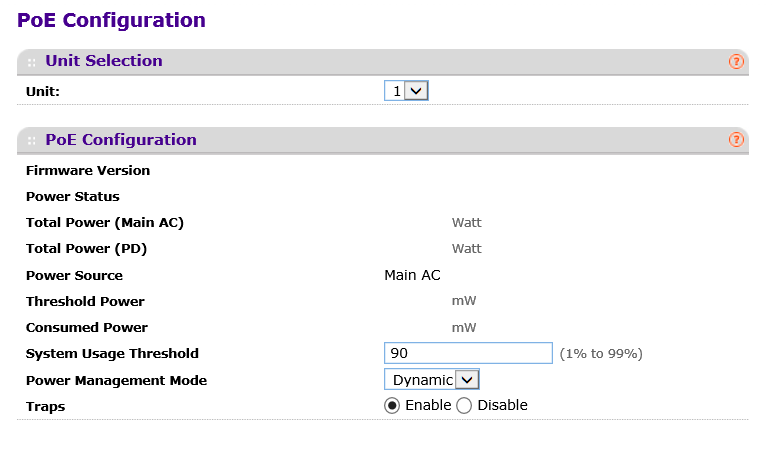
Task: Click the Traps label
Action: click(x=45, y=407)
